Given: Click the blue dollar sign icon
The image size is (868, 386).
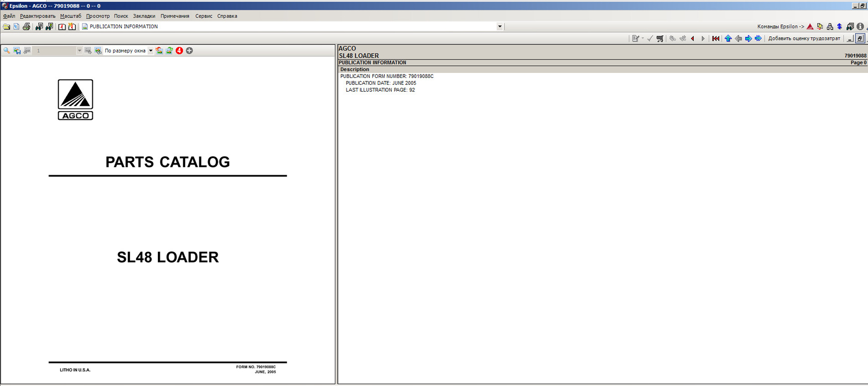Looking at the screenshot, I should [x=840, y=27].
